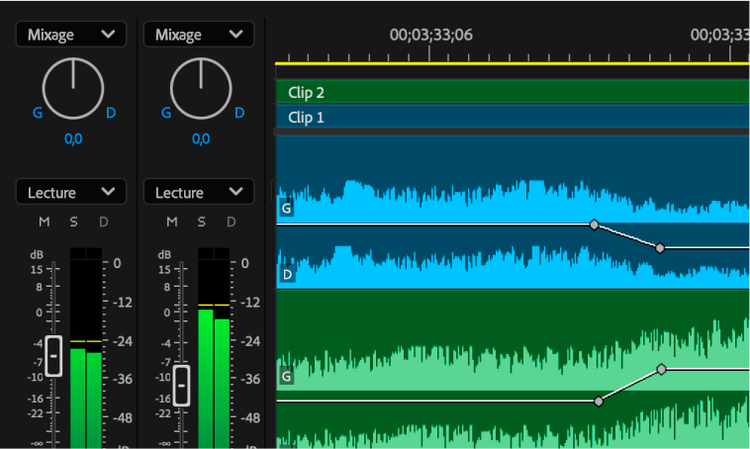Click the first track's pan knob
This screenshot has height=449, width=750.
(x=73, y=89)
